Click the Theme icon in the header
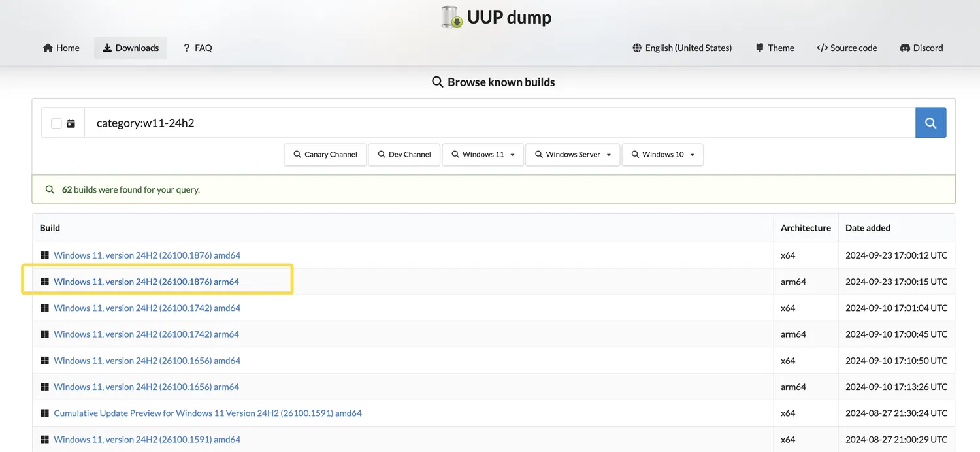980x452 pixels. tap(760, 48)
